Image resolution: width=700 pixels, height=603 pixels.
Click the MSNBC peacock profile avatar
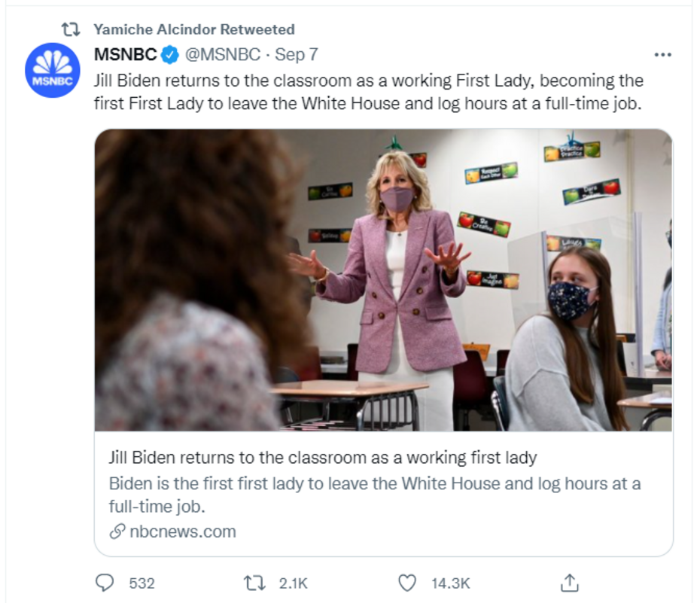point(52,70)
